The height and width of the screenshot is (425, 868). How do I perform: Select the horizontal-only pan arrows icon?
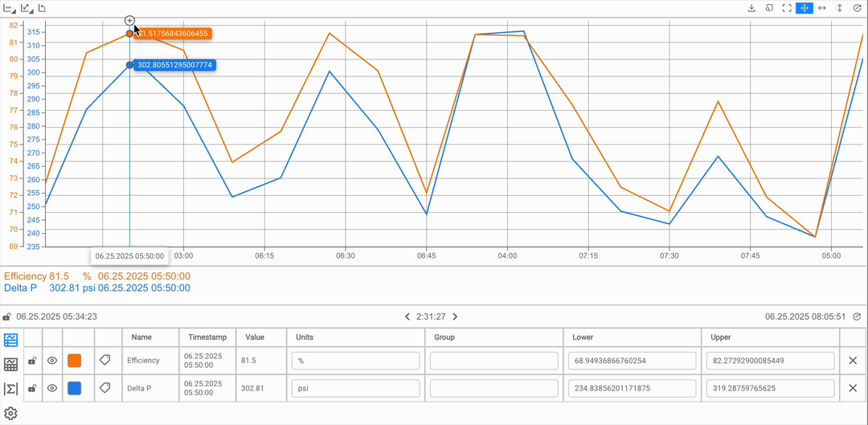[822, 8]
